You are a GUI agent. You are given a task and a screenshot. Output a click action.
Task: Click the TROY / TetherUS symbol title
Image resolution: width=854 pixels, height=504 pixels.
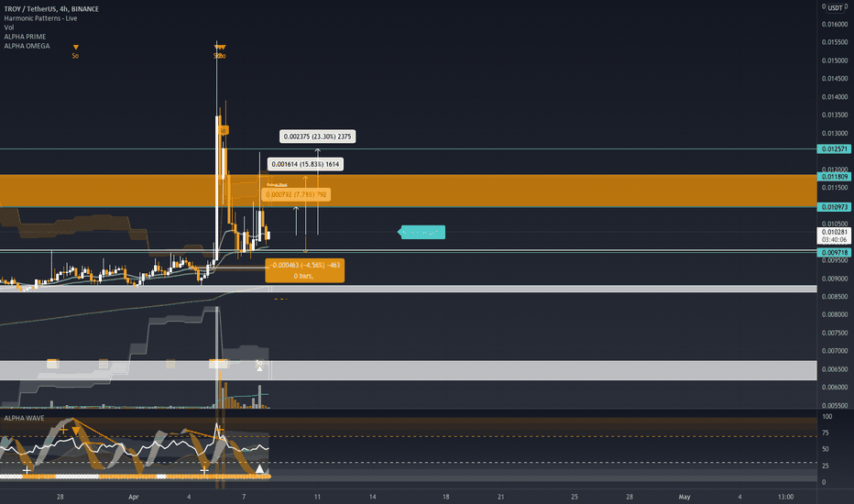tap(51, 9)
